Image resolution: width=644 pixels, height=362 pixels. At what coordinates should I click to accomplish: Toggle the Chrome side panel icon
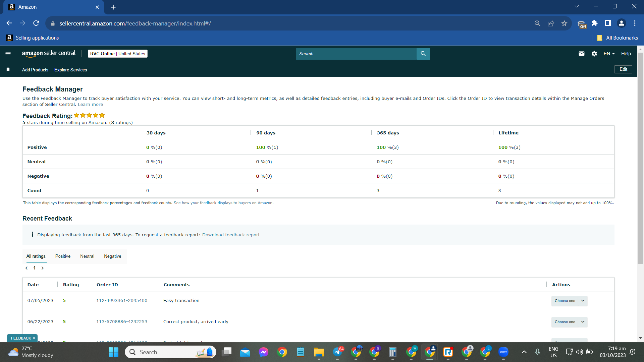pyautogui.click(x=608, y=23)
